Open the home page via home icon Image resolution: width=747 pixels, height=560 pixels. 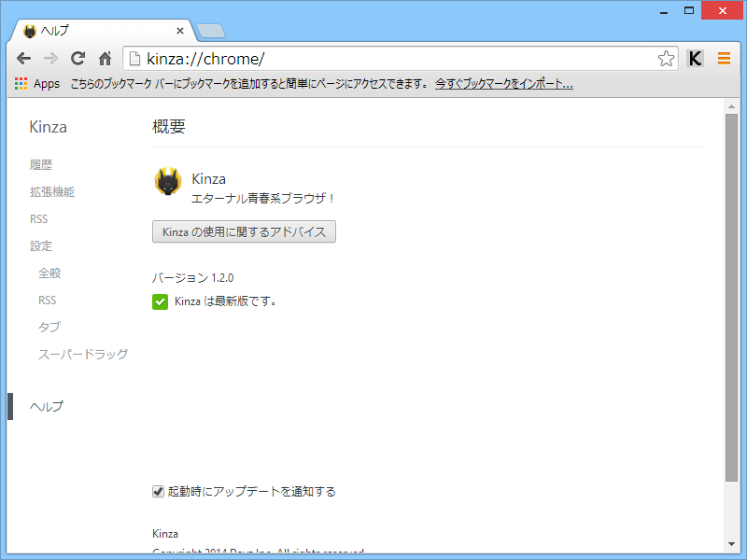point(104,58)
